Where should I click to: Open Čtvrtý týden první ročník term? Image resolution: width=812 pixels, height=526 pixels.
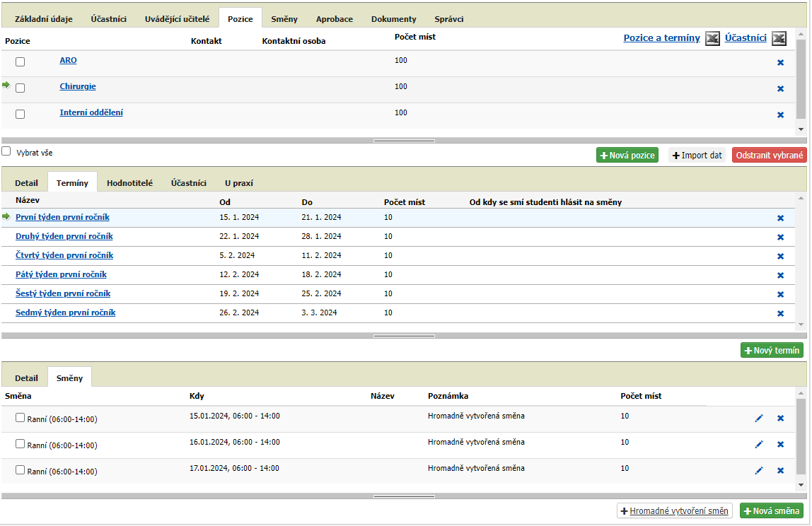click(x=64, y=256)
